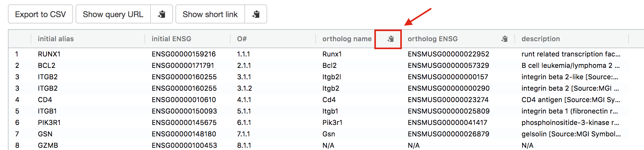The width and height of the screenshot is (644, 150).
Task: Click the Export to CSV button
Action: tap(40, 14)
